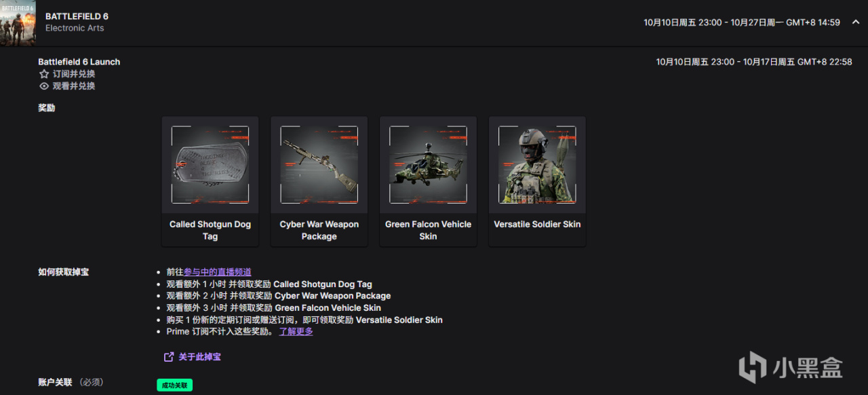Click the Called Shotgun Dog Tag card label
868x395 pixels.
point(210,230)
